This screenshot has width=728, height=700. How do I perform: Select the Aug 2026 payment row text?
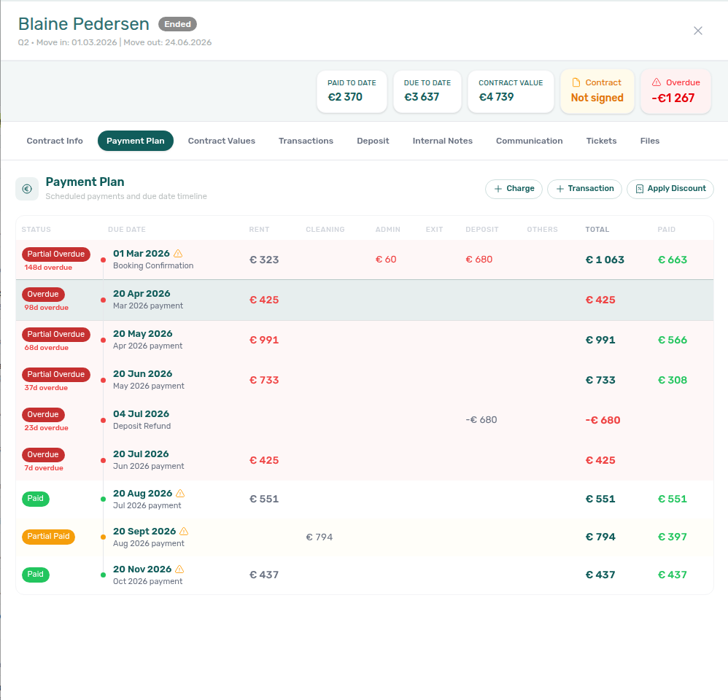tap(149, 543)
